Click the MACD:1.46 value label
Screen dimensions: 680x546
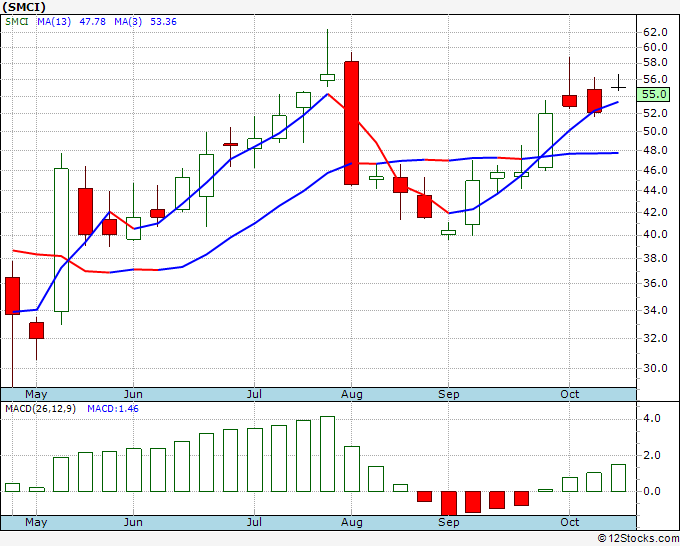pyautogui.click(x=113, y=409)
